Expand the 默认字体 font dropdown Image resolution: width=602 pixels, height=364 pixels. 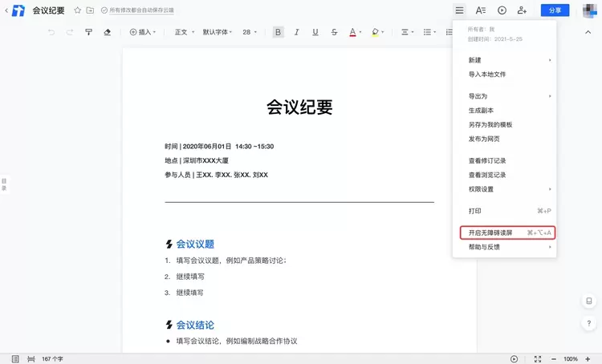pos(218,32)
